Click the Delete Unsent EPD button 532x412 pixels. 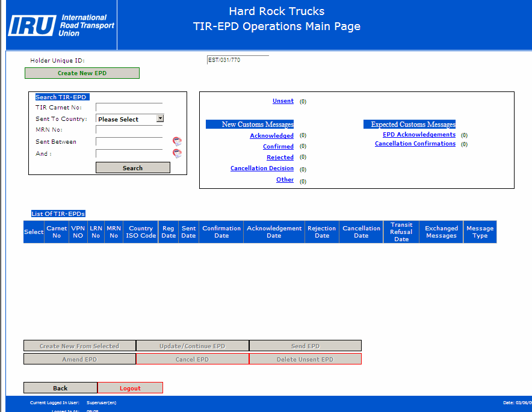305,359
